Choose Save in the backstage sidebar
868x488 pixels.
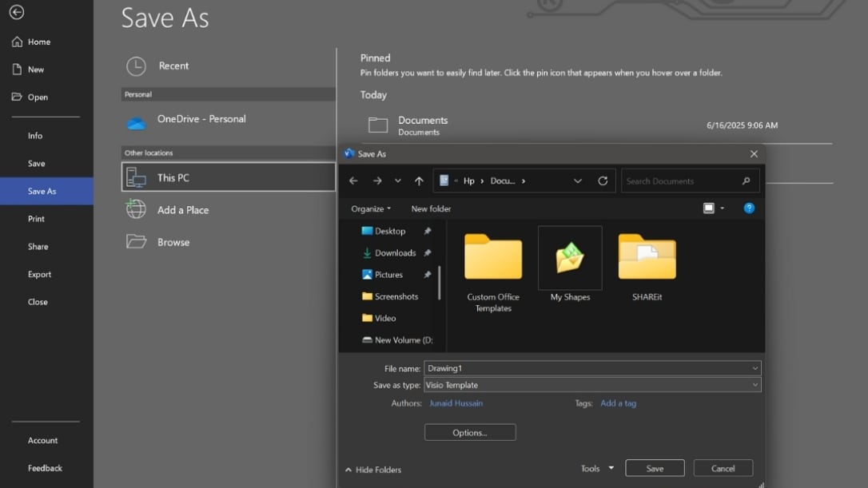[37, 163]
